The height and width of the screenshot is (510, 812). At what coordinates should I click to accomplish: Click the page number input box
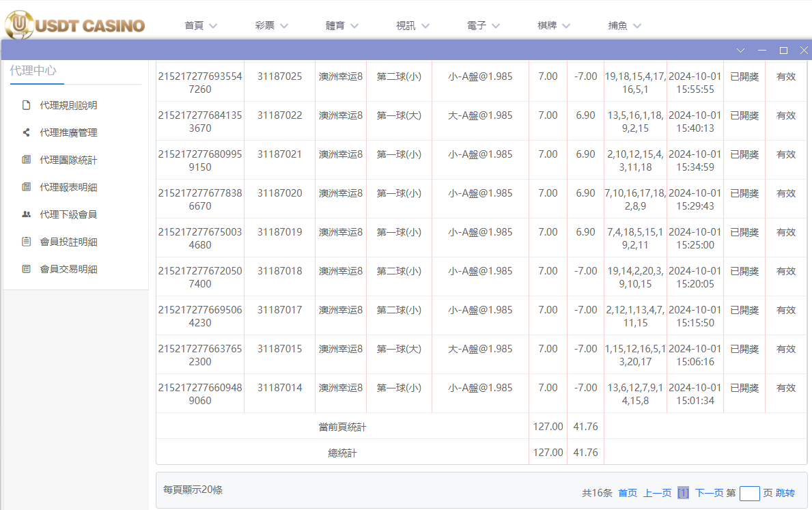click(x=749, y=493)
